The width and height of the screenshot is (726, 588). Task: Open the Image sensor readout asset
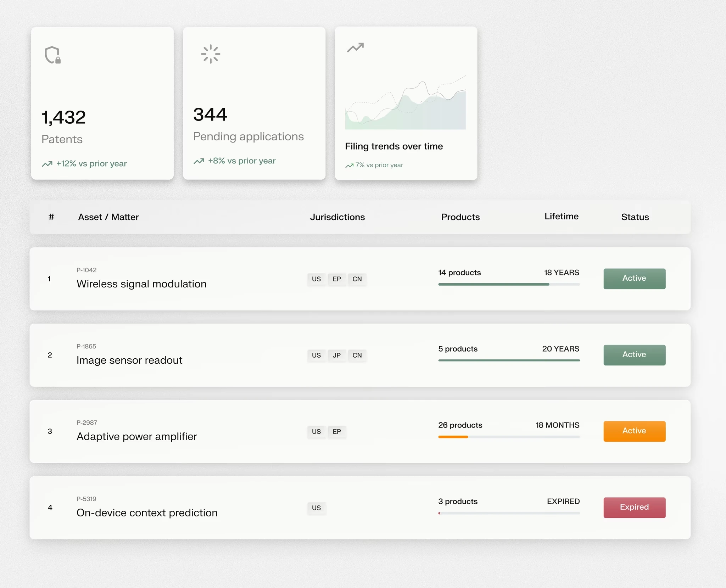click(129, 360)
